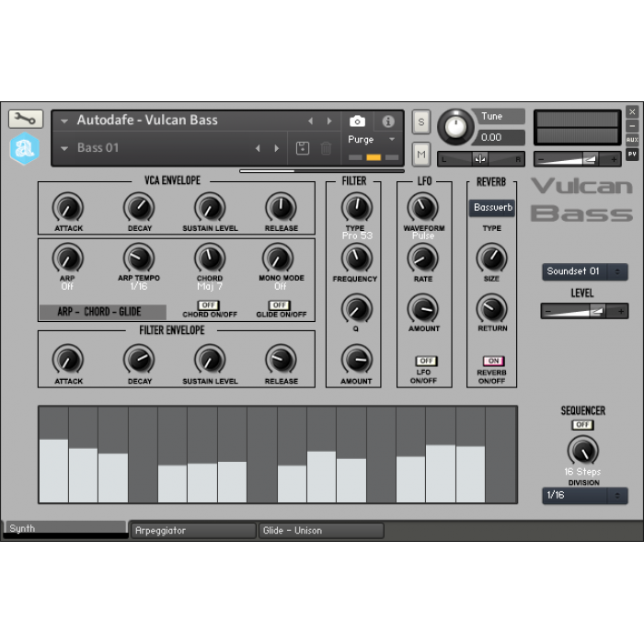Save snapshot with the floppy disk icon
The width and height of the screenshot is (644, 644).
303,148
